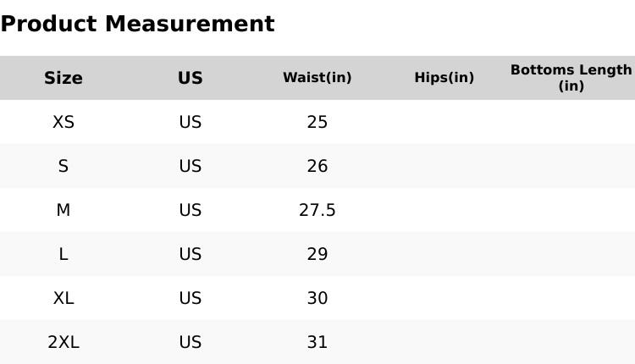
Task: Select the Size column header
Action: pyautogui.click(x=63, y=78)
